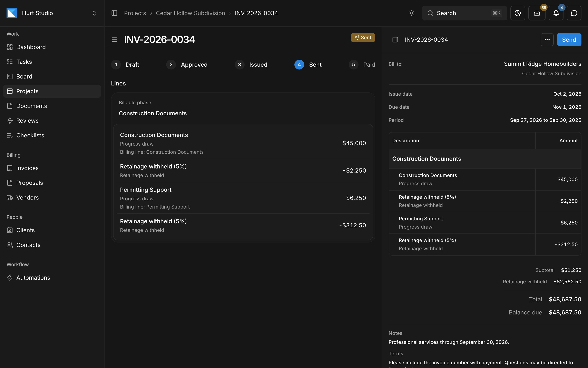The width and height of the screenshot is (588, 368).
Task: Click the Checklists icon
Action: [x=10, y=135]
